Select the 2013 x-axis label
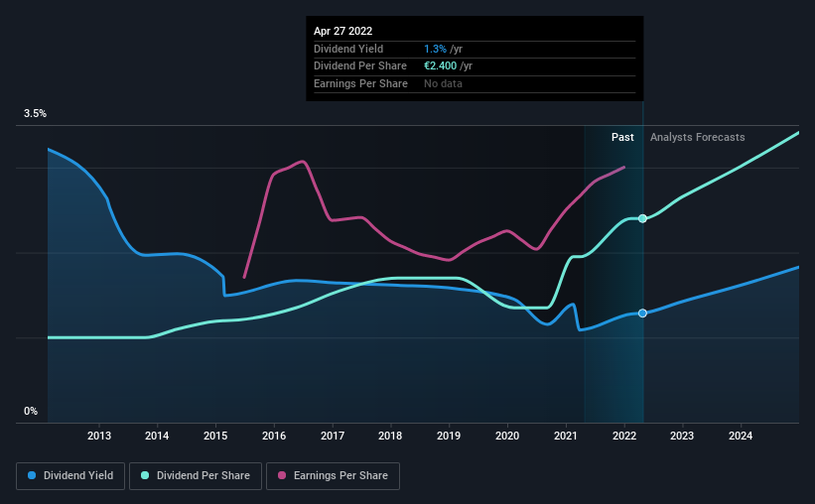This screenshot has width=815, height=504. (98, 436)
